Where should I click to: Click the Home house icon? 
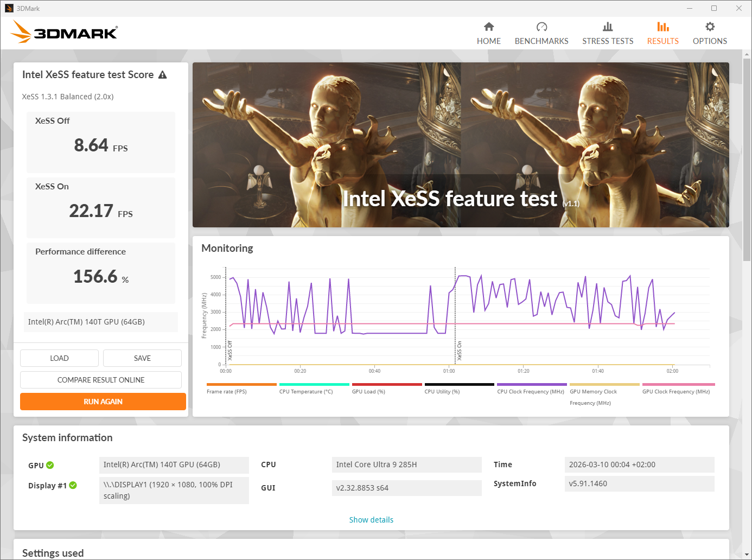[488, 27]
